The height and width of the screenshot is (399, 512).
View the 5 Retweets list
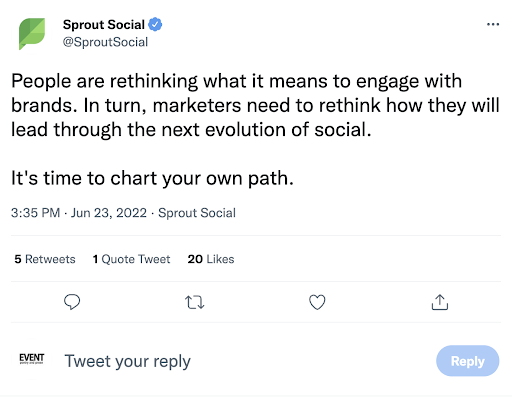[45, 259]
